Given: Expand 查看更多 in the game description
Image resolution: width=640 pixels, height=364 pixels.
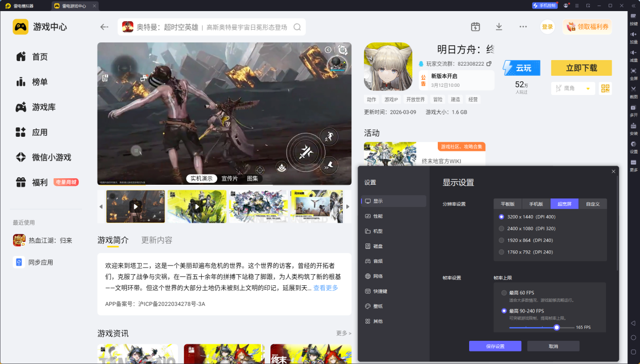Looking at the screenshot, I should pyautogui.click(x=326, y=288).
